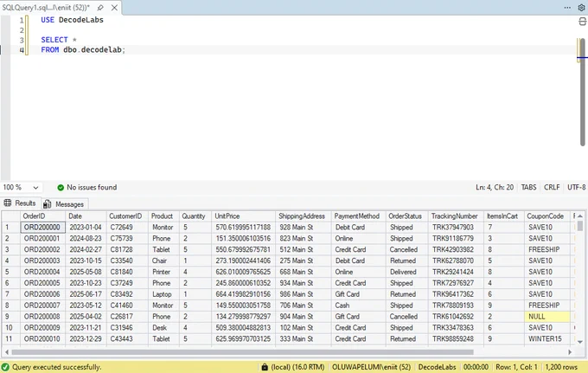Viewport: 588px width, 373px height.
Task: Select the Laptop product cell
Action: point(164,294)
